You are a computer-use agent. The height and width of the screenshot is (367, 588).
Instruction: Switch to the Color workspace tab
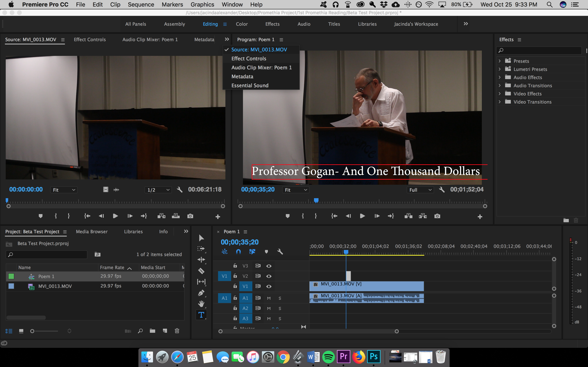[242, 24]
